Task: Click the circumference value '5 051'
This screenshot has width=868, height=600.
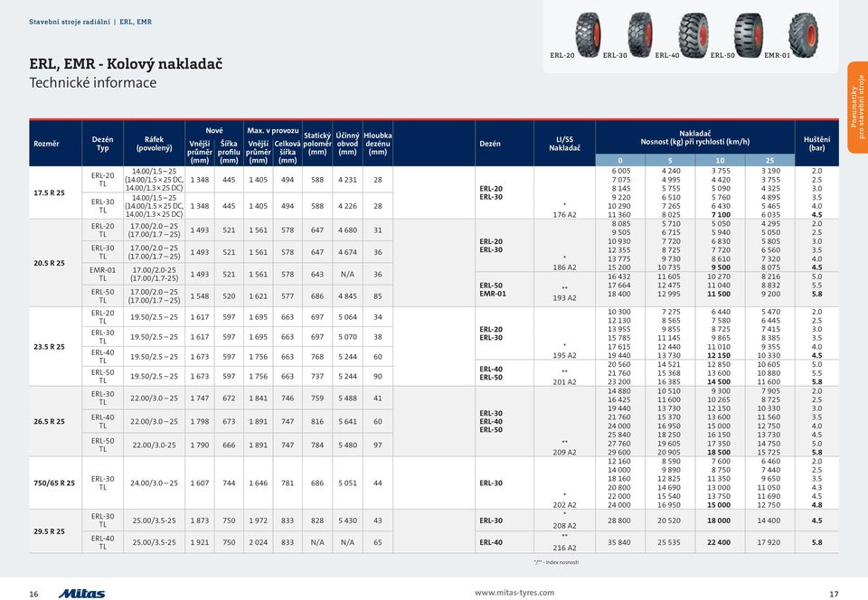Action: [347, 483]
